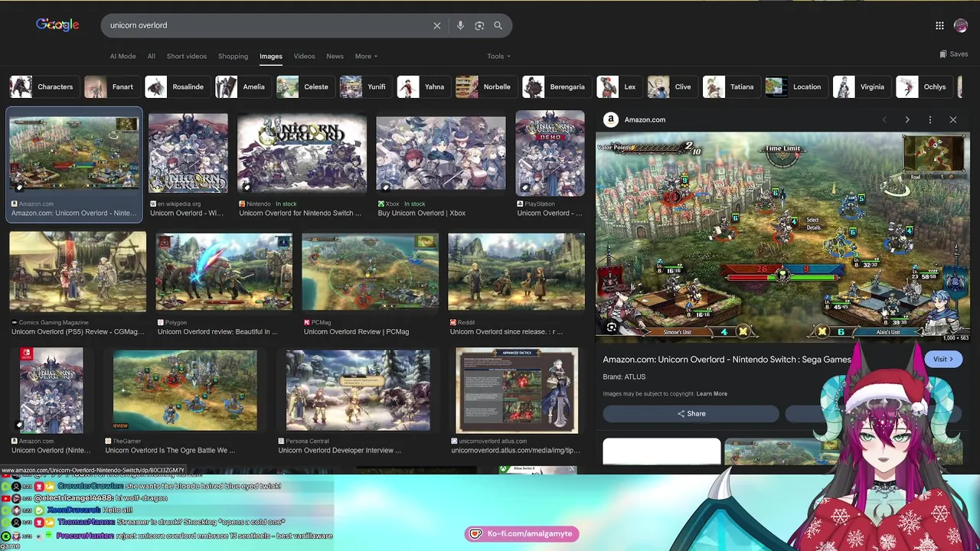This screenshot has width=980, height=551.
Task: Filter by Tatiana chip
Action: coord(730,86)
